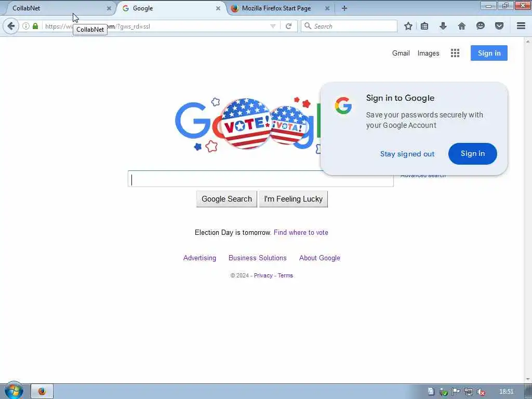Viewport: 532px width, 399px height.
Task: Focus the Google search input box
Action: click(261, 179)
